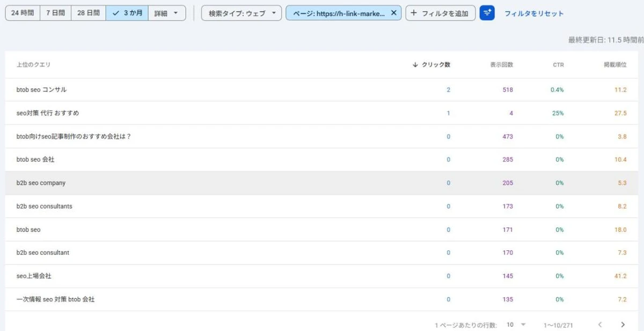Click position value 11.2
This screenshot has width=644, height=331.
click(x=620, y=90)
